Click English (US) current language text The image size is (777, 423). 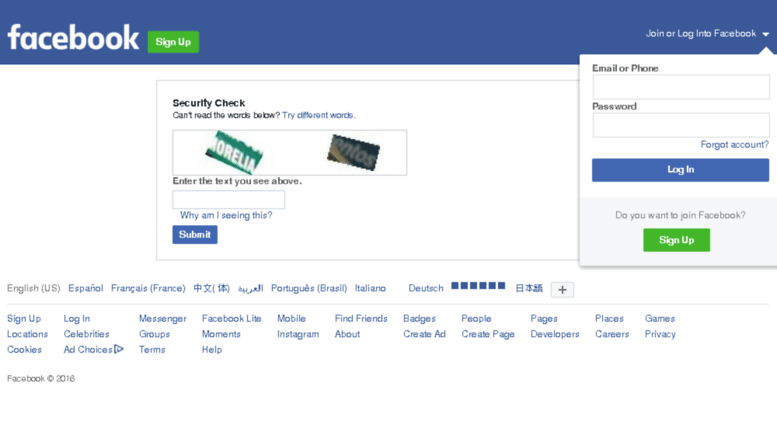click(34, 288)
